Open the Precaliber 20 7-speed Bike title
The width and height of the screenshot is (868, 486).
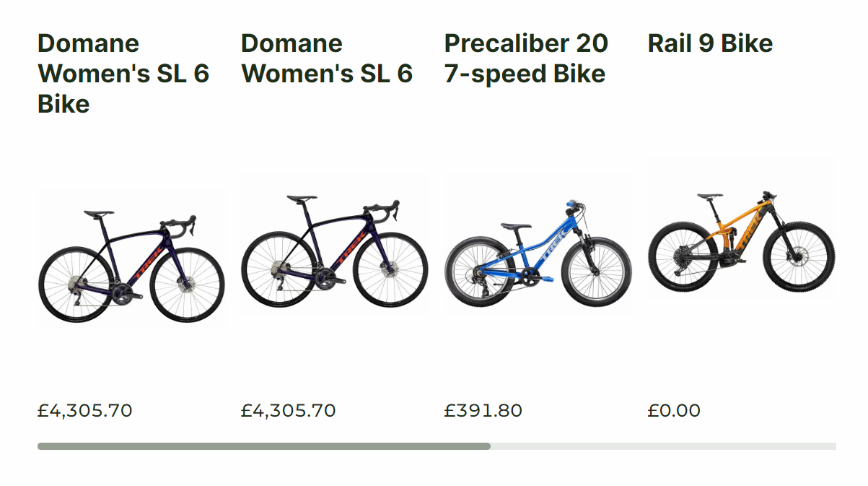tap(526, 58)
